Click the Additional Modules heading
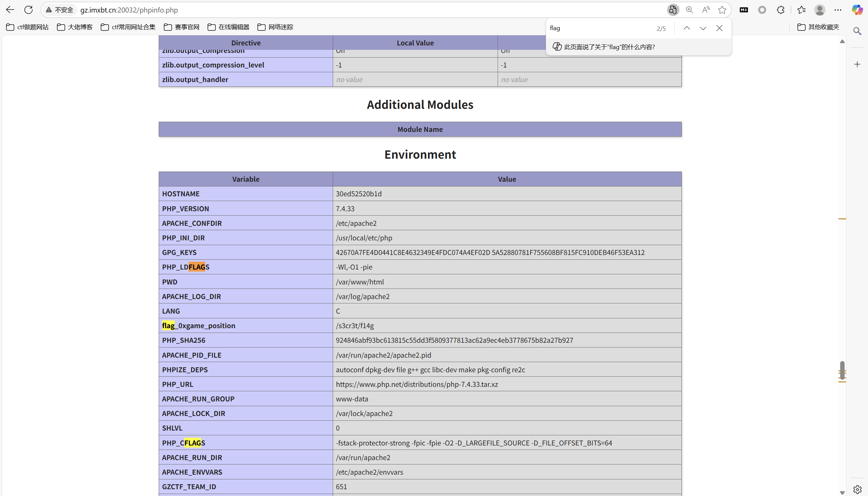This screenshot has width=868, height=496. pos(420,104)
